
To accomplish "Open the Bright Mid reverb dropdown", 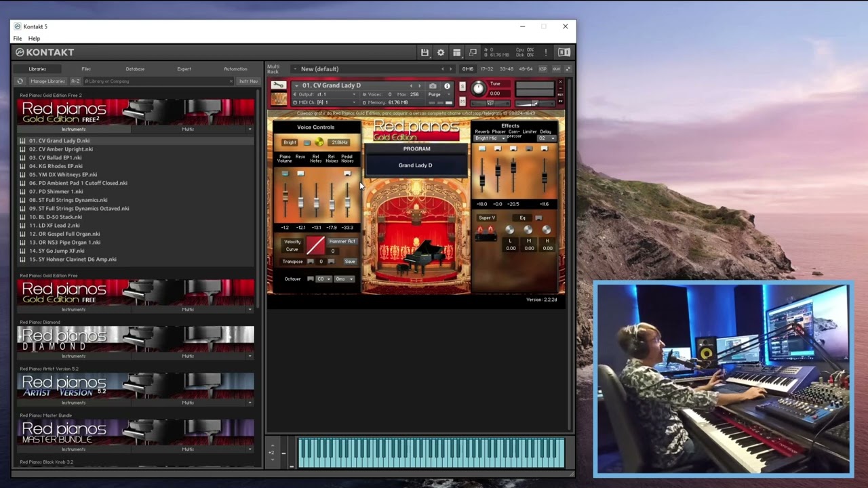I will pyautogui.click(x=490, y=138).
